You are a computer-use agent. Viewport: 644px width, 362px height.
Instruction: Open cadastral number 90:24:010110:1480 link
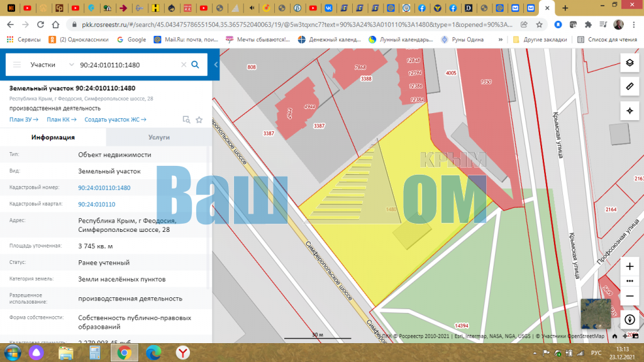click(x=104, y=187)
